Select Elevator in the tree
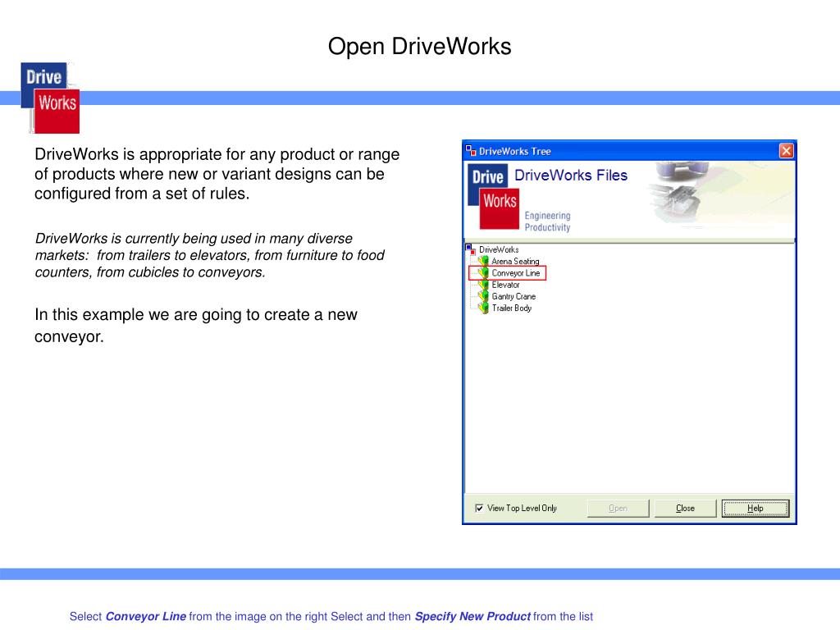Viewport: 840px width, 630px height. 505,285
